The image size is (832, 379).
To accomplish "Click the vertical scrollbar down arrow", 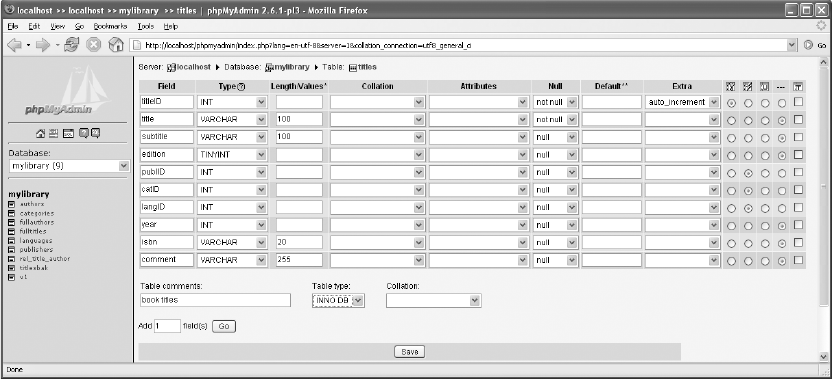I will (x=823, y=357).
